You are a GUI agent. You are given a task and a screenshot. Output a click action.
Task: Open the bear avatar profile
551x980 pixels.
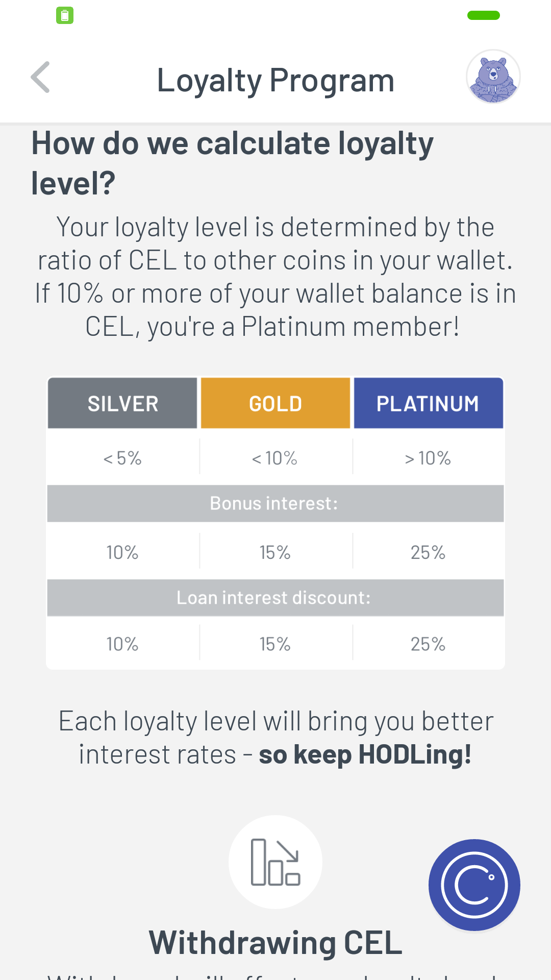tap(493, 77)
